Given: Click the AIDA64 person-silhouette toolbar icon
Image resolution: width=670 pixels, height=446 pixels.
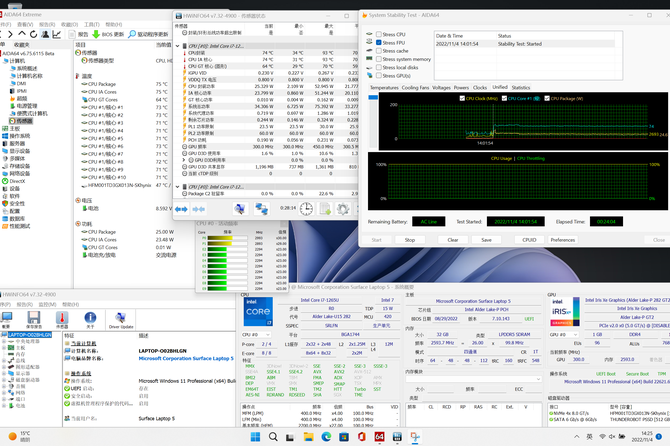Looking at the screenshot, I should [x=45, y=34].
